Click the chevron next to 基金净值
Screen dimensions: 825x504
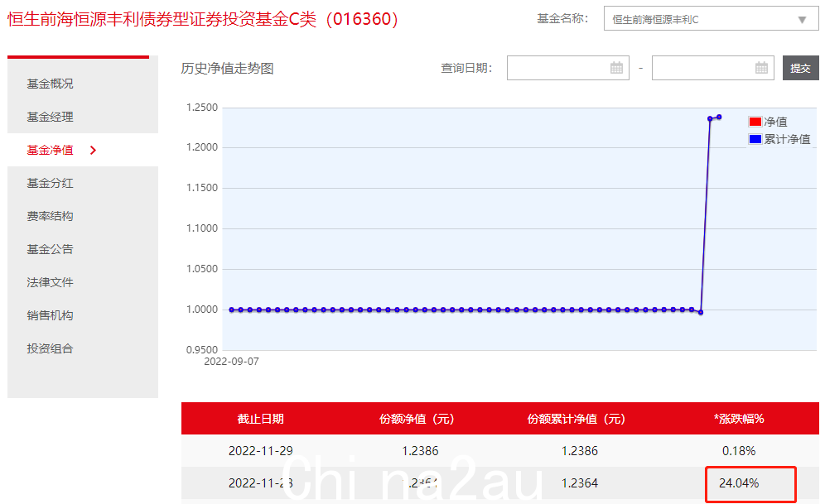[x=93, y=151]
